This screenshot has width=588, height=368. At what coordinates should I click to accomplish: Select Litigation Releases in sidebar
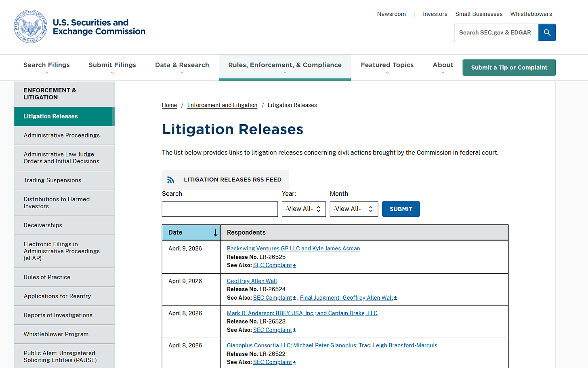[64, 116]
